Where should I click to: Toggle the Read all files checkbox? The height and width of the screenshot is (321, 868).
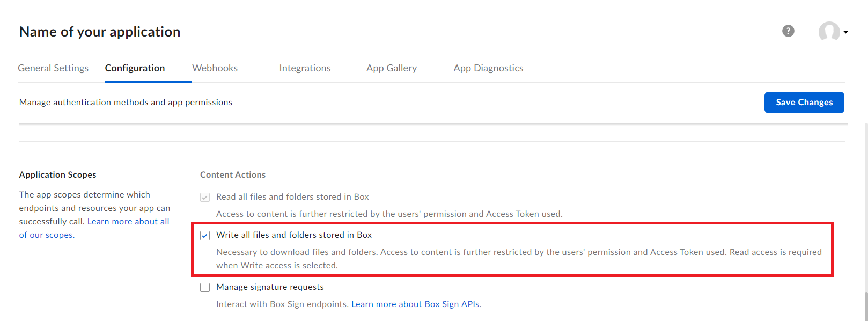pyautogui.click(x=205, y=198)
